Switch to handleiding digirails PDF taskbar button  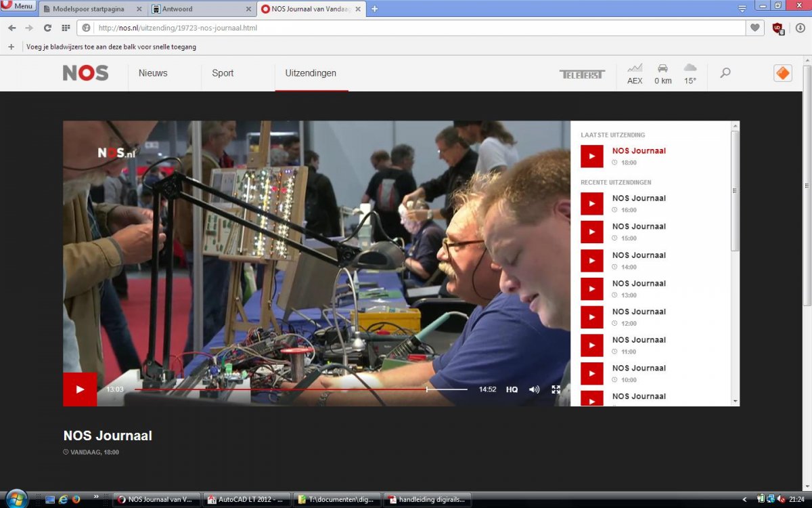(x=428, y=500)
